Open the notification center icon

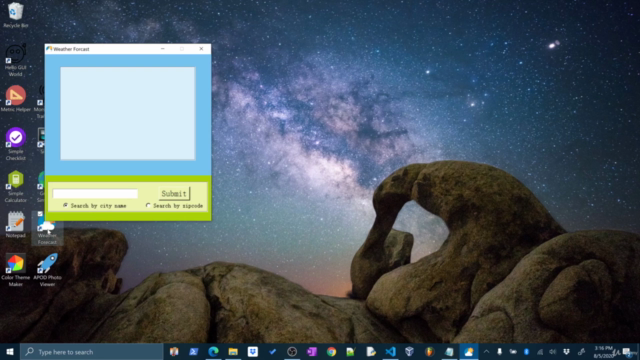coord(626,351)
